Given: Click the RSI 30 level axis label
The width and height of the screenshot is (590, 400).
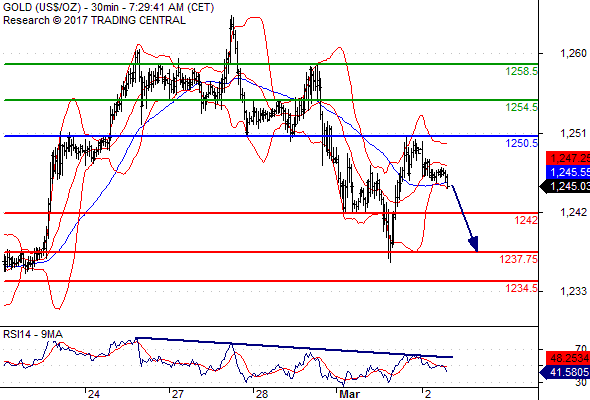Looking at the screenshot, I should [x=581, y=382].
